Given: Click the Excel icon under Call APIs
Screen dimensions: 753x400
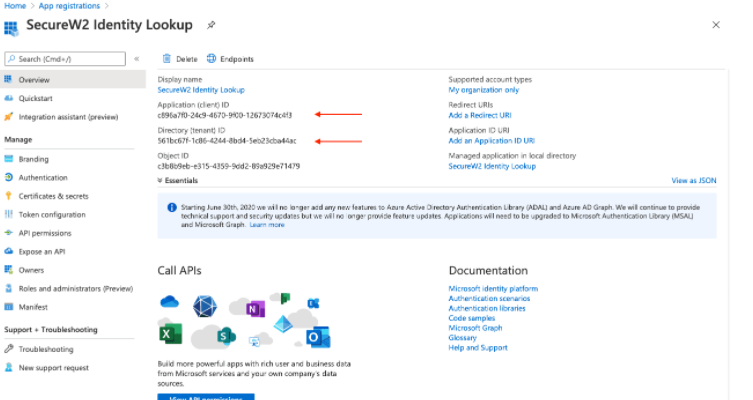Looking at the screenshot, I should pyautogui.click(x=170, y=334).
